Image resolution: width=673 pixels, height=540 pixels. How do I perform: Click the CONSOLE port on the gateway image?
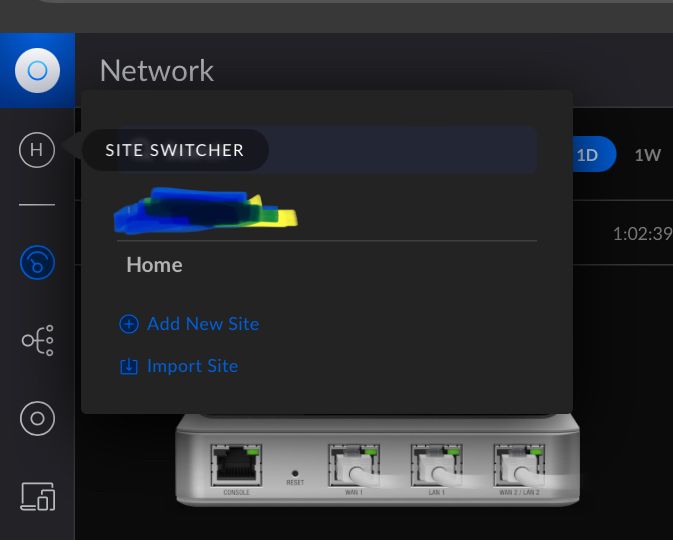pos(236,465)
